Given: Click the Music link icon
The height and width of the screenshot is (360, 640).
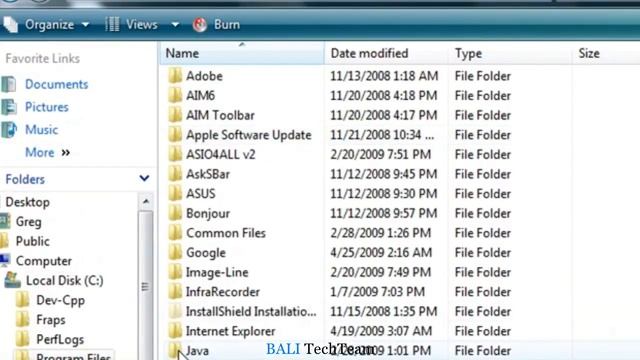Looking at the screenshot, I should tap(9, 130).
